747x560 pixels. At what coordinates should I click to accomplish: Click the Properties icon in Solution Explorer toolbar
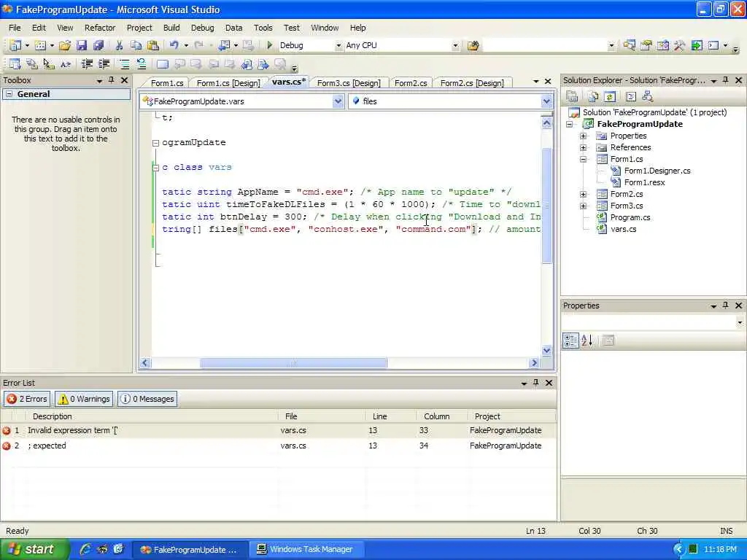572,97
